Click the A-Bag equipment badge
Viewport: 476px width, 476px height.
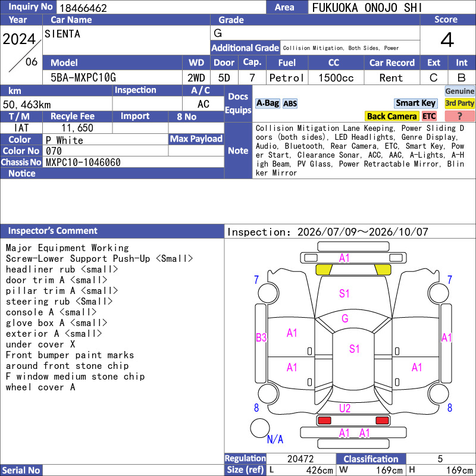267,104
